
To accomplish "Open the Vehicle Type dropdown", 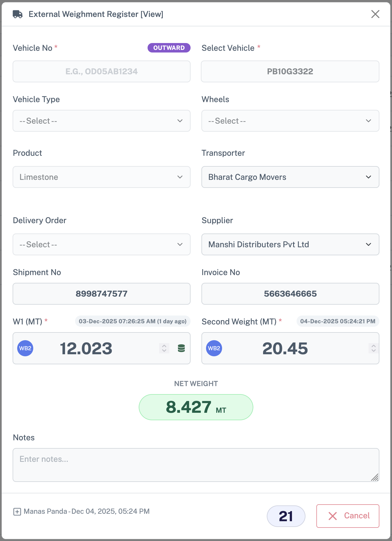I will pyautogui.click(x=101, y=121).
